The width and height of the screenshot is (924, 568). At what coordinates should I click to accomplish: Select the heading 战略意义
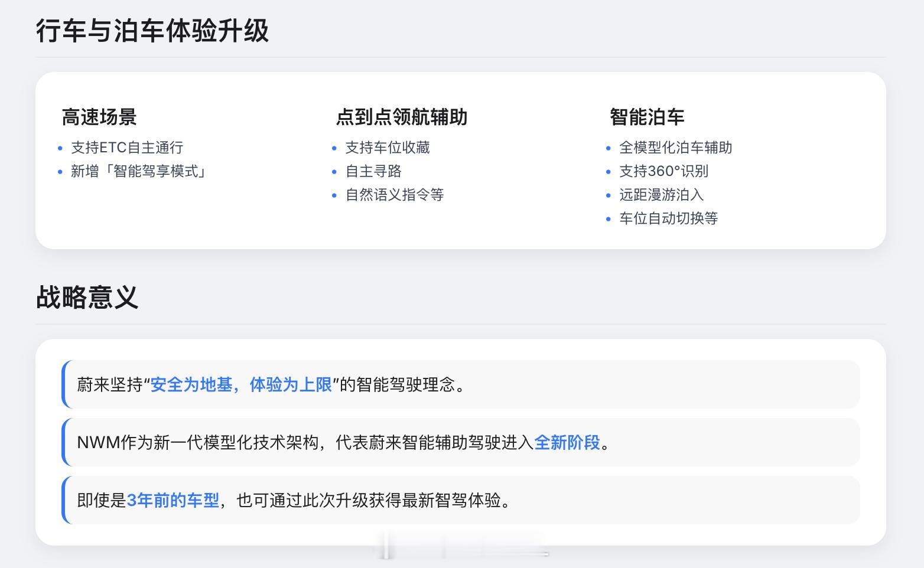87,297
